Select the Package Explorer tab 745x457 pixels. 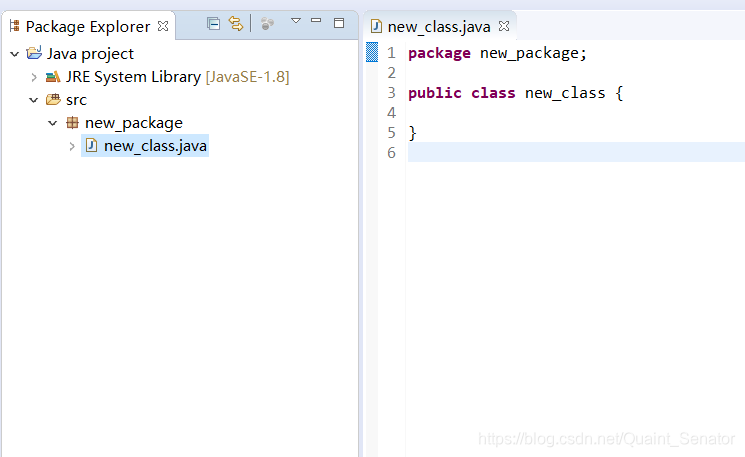coord(88,27)
